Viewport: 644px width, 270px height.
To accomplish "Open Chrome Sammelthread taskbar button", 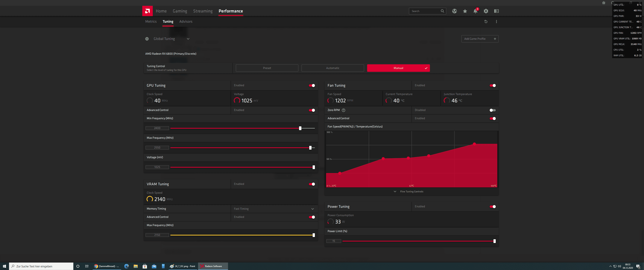I will [x=107, y=266].
